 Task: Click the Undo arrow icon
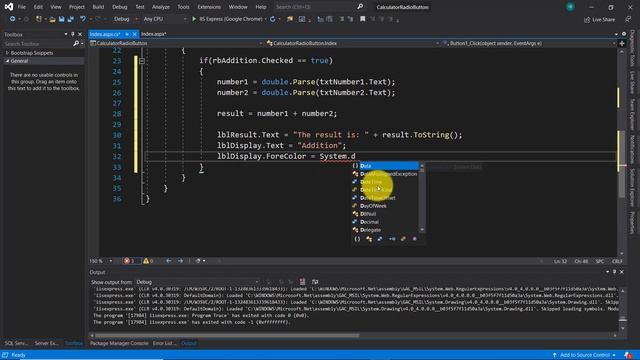(83, 19)
